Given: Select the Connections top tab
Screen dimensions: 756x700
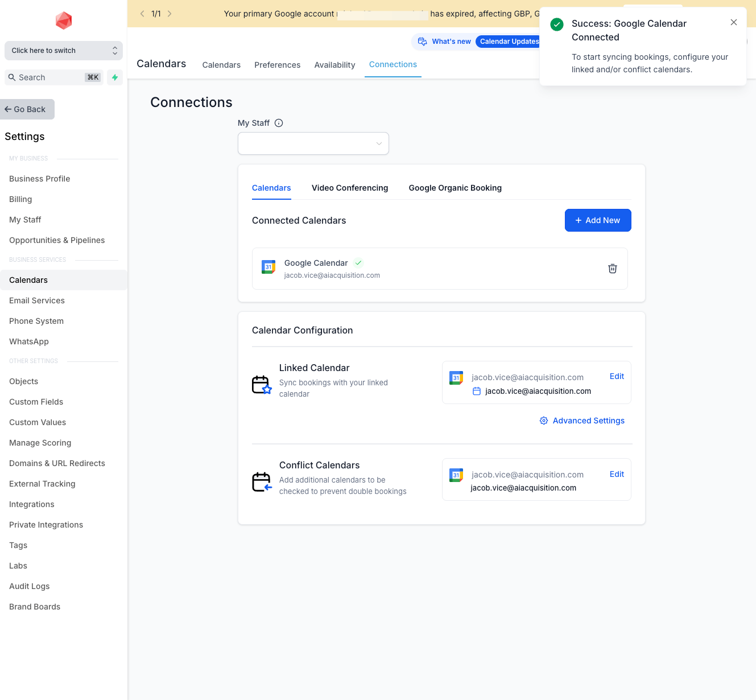Looking at the screenshot, I should pyautogui.click(x=393, y=64).
